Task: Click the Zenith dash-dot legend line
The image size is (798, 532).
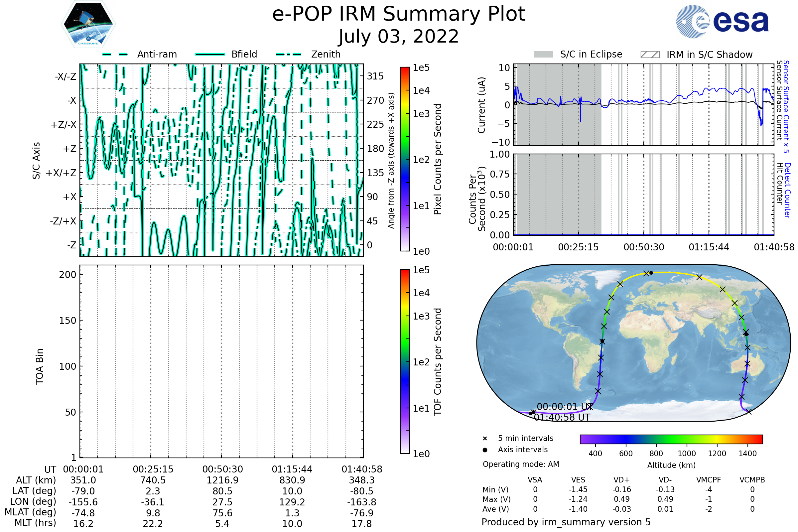Action: click(288, 54)
